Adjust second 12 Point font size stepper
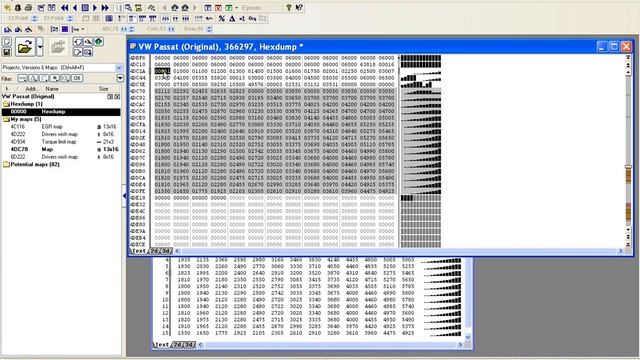This screenshot has height=360, width=640. (x=70, y=18)
